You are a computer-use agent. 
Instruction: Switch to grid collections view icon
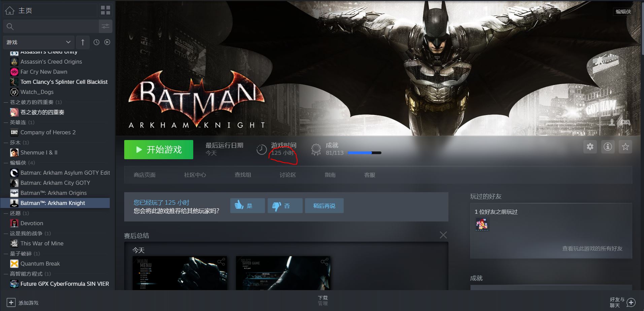[105, 10]
